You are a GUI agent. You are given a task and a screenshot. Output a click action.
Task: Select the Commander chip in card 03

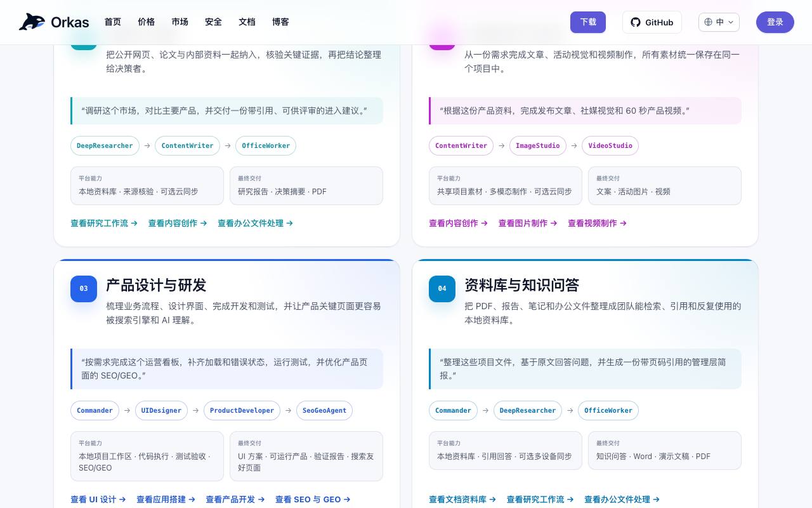[95, 411]
